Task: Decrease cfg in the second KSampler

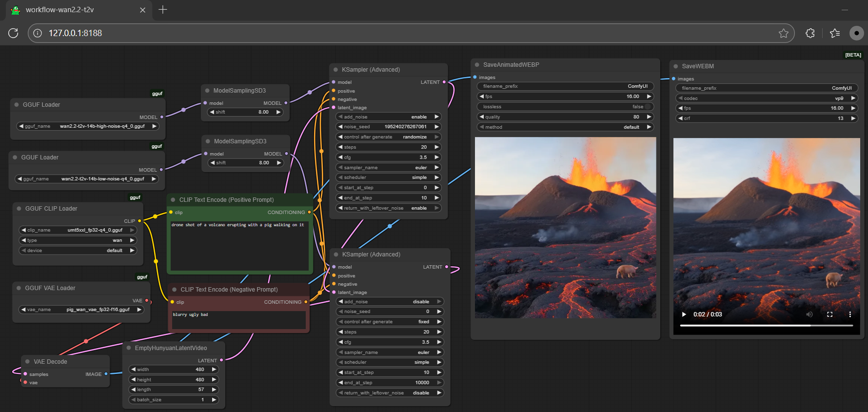Action: pos(340,342)
